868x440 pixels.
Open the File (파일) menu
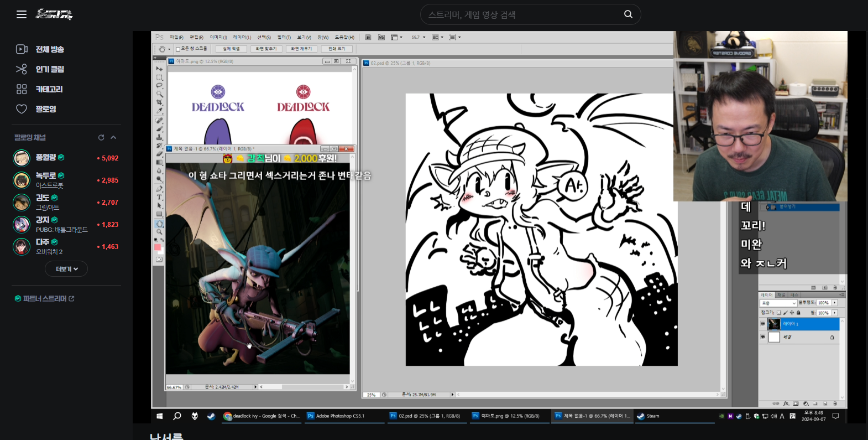tap(176, 37)
